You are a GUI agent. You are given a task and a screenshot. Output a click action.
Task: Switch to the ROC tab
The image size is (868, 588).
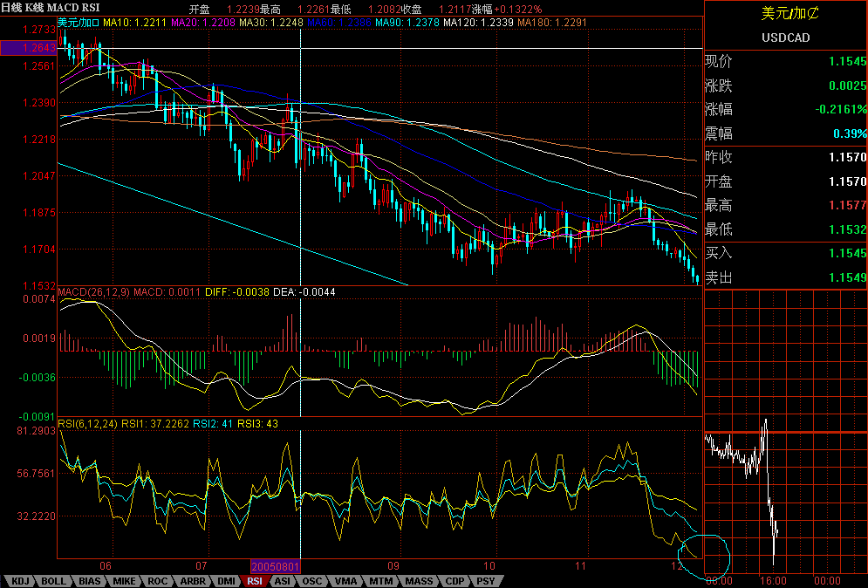(157, 580)
